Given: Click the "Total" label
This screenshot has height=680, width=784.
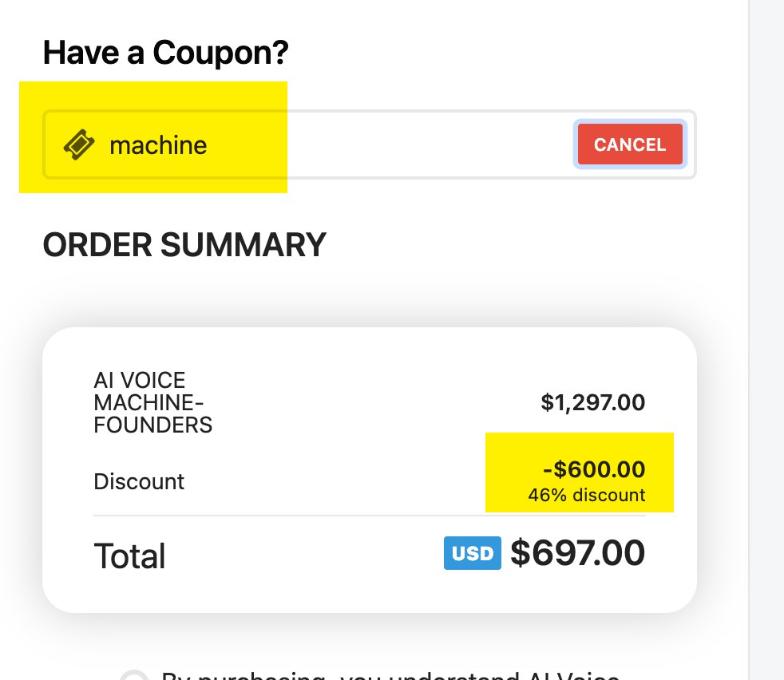Looking at the screenshot, I should point(129,555).
